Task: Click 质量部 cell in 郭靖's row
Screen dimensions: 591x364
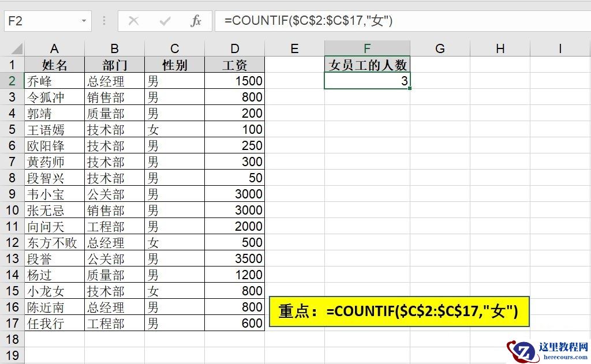Action: pyautogui.click(x=115, y=113)
